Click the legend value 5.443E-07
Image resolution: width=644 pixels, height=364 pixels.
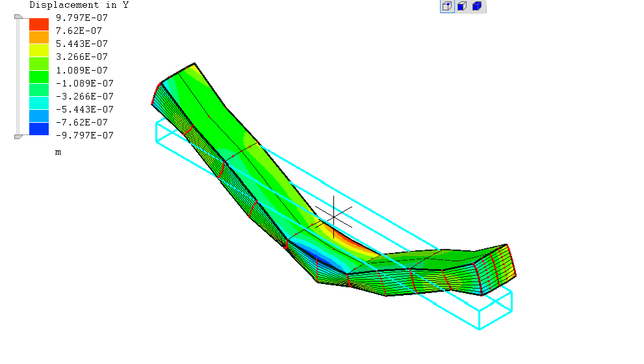click(x=82, y=44)
